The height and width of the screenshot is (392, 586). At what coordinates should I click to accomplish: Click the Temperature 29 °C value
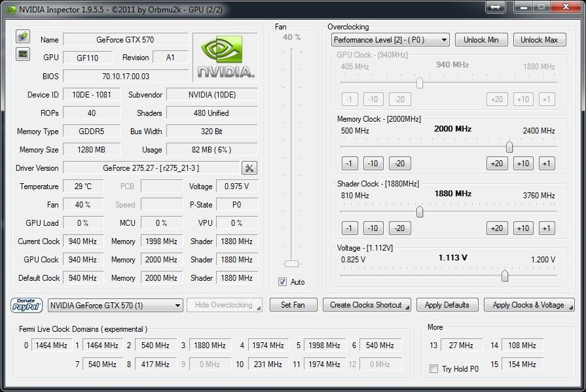point(83,186)
